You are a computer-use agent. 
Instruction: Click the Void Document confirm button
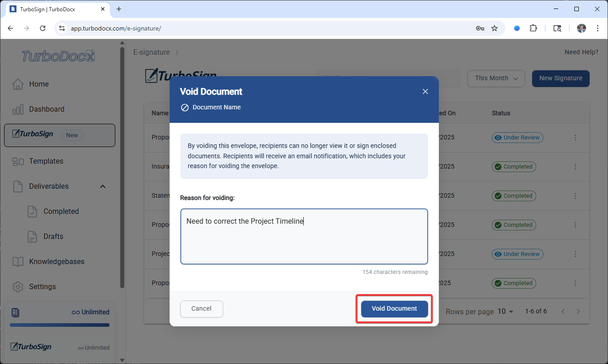point(394,308)
